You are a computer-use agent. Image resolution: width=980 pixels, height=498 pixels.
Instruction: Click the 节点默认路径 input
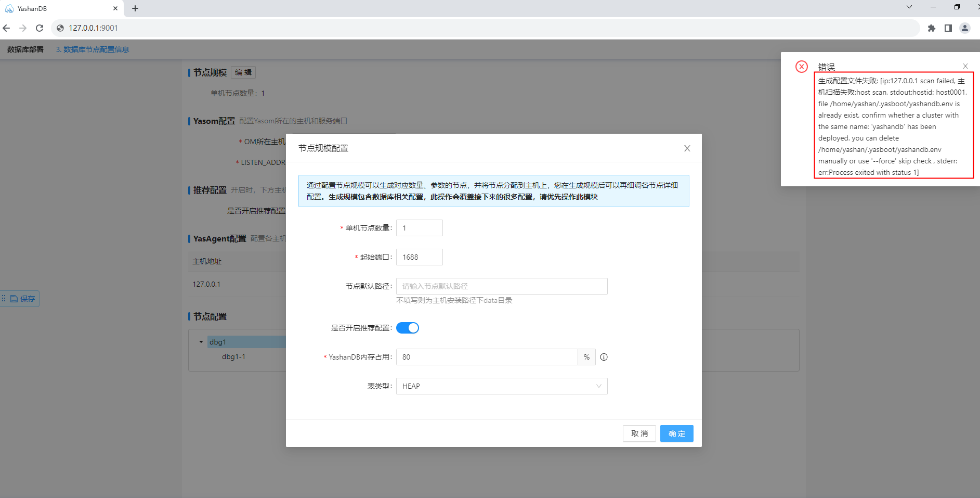502,286
